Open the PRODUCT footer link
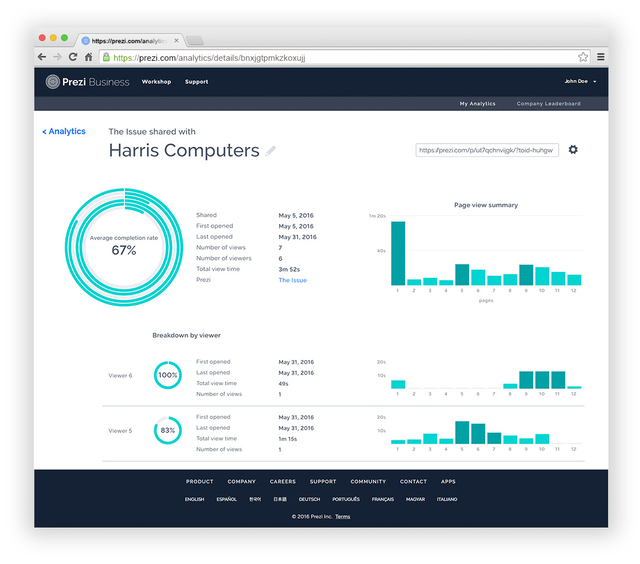This screenshot has height=564, width=640. 200,482
